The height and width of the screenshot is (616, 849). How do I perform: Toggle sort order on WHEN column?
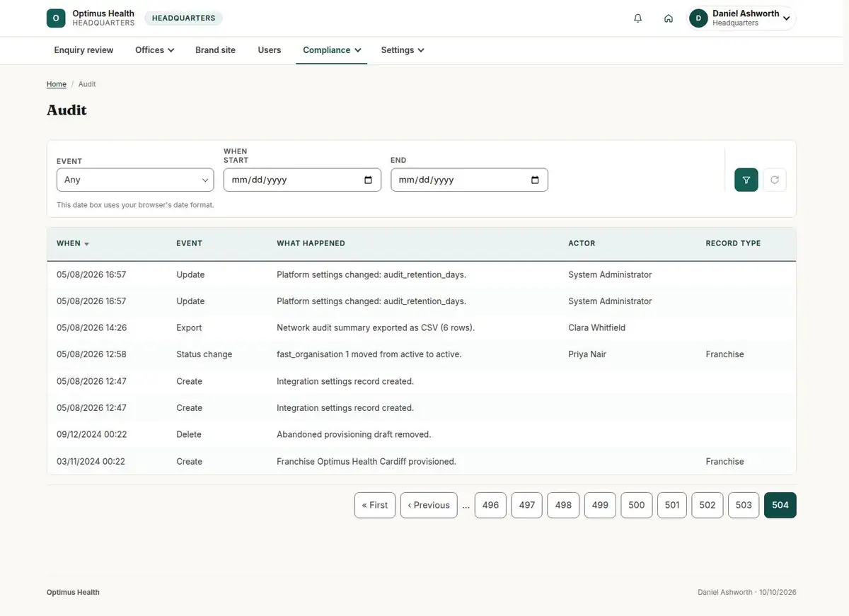coord(73,243)
